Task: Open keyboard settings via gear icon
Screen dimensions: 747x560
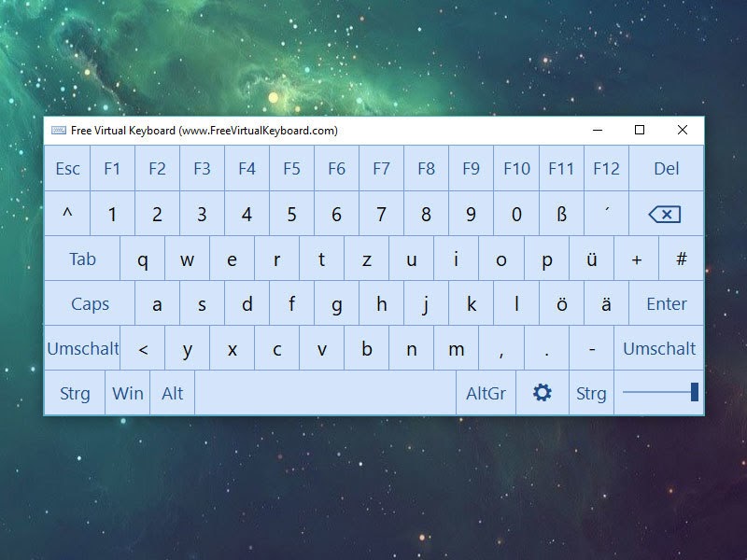Action: pyautogui.click(x=543, y=393)
